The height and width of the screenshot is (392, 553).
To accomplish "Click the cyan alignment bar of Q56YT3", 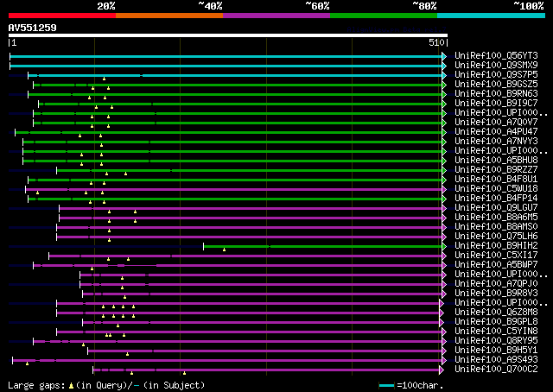I will pyautogui.click(x=226, y=56).
